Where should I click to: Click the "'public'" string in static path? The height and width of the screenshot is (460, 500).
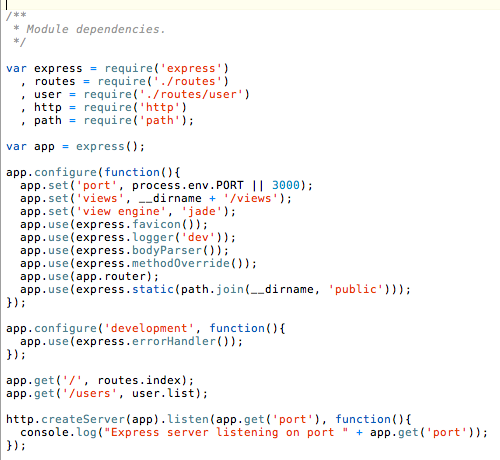point(356,289)
